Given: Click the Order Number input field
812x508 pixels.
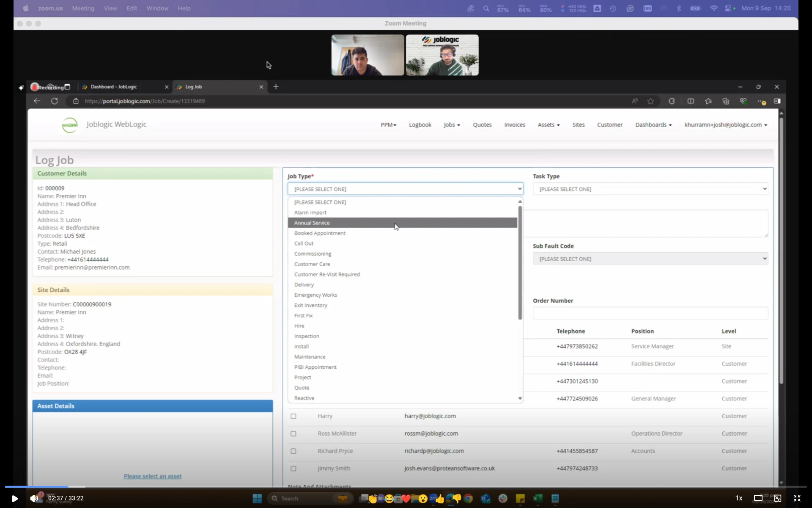Looking at the screenshot, I should (x=650, y=313).
